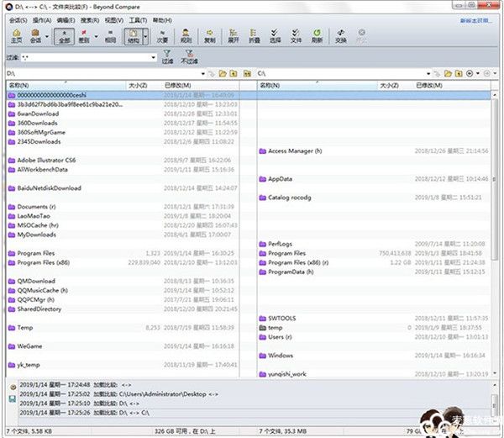Swap sides using 交换 icon
The width and height of the screenshot is (504, 438).
341,35
